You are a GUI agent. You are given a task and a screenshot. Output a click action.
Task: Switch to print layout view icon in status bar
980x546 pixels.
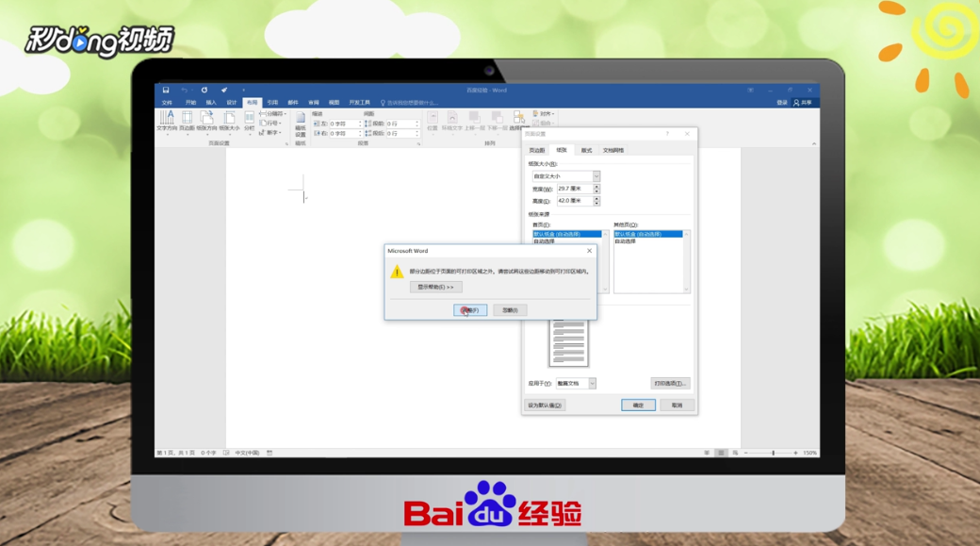(721, 453)
